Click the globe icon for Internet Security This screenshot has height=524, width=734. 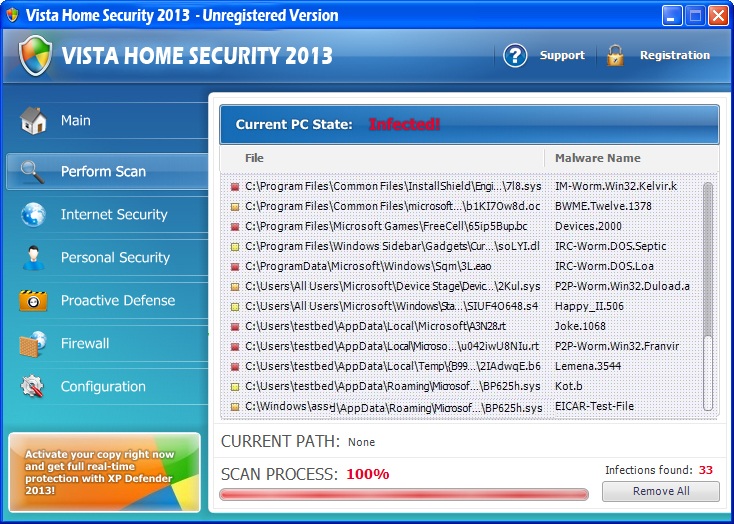(x=33, y=215)
